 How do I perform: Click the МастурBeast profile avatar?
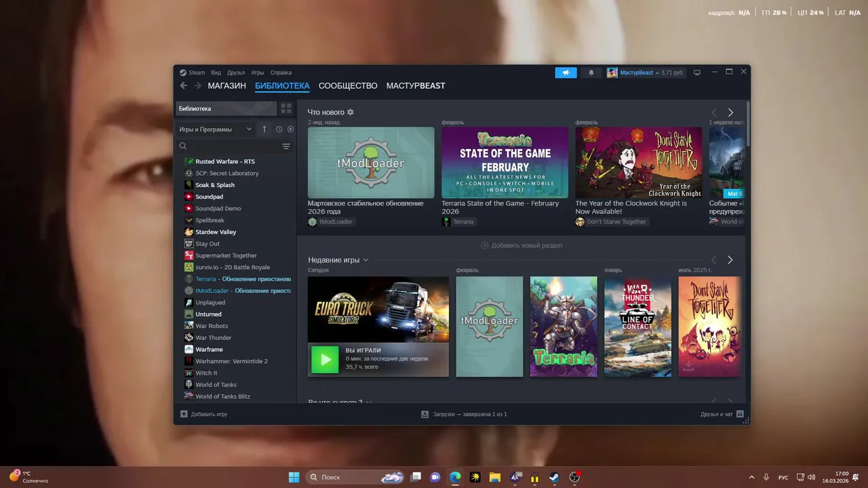(x=612, y=73)
